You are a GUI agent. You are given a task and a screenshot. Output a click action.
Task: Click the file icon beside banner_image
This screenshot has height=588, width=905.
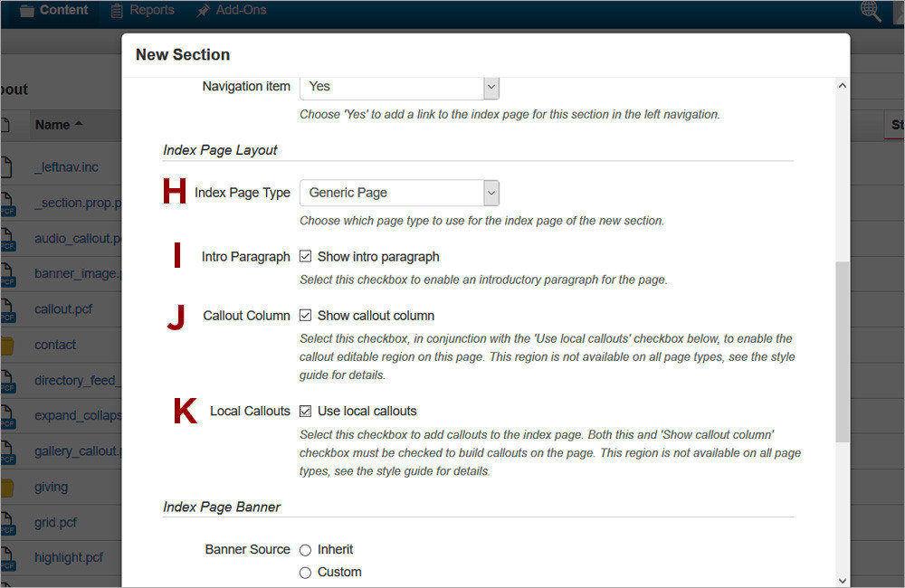coord(8,273)
